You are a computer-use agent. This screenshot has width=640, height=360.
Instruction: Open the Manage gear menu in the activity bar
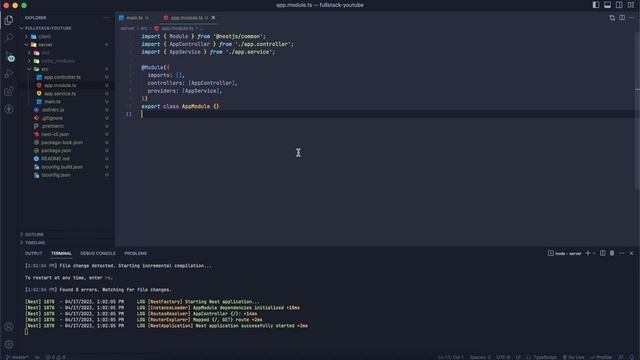click(9, 344)
